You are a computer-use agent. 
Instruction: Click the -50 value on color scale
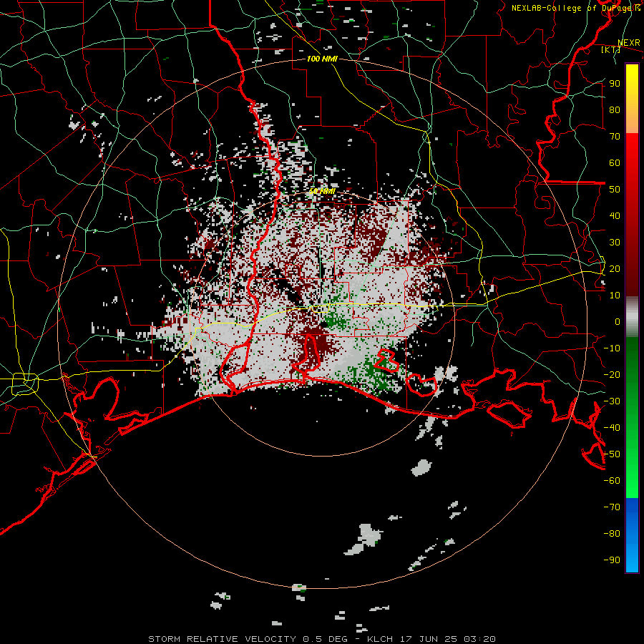tap(612, 454)
